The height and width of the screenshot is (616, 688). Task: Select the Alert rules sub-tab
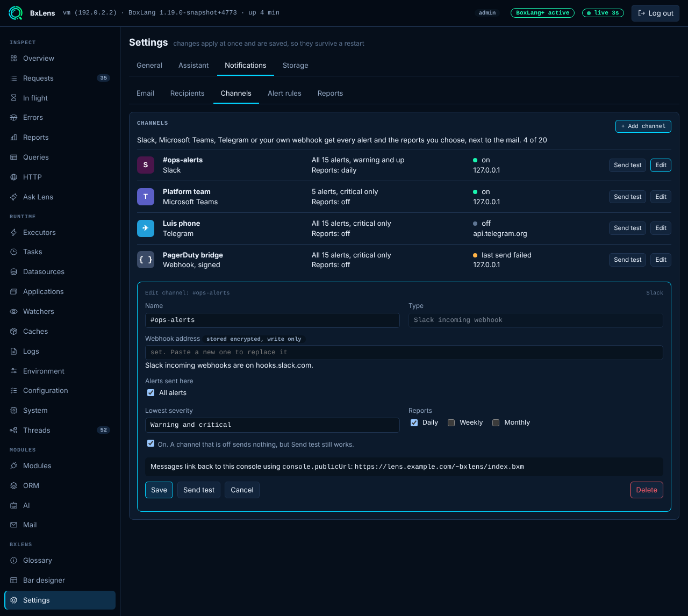284,93
